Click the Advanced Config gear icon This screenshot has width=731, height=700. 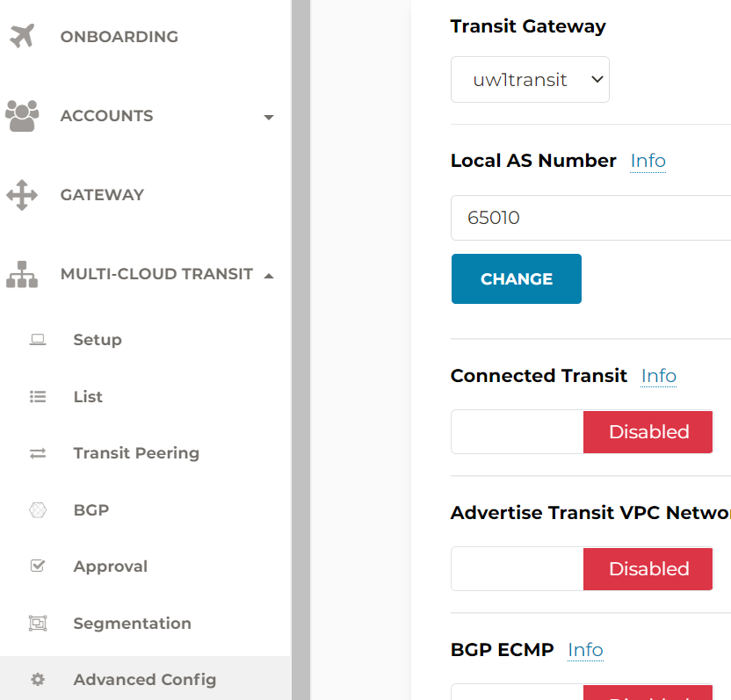(38, 680)
